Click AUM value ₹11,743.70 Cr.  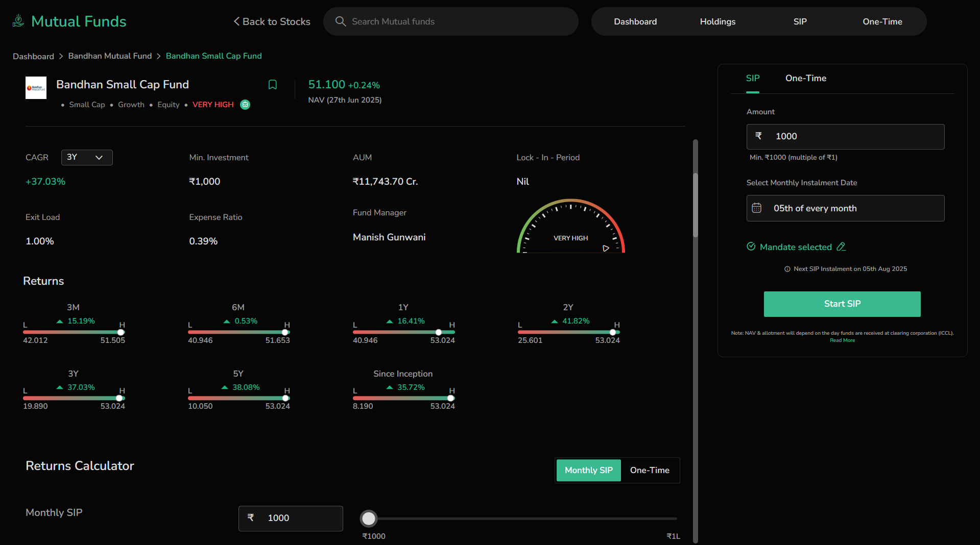pos(385,182)
